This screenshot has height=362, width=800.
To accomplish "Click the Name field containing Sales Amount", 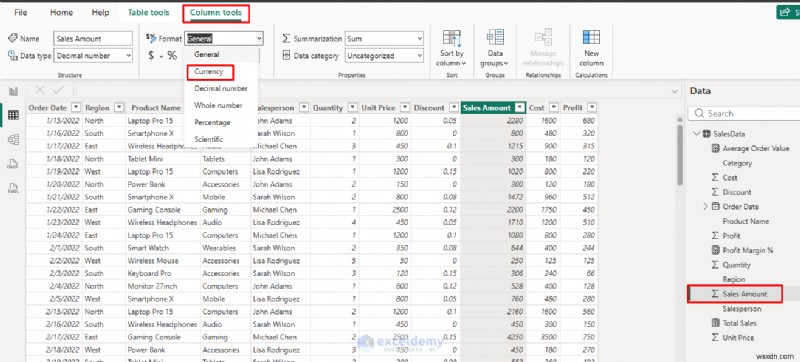I will coord(93,38).
